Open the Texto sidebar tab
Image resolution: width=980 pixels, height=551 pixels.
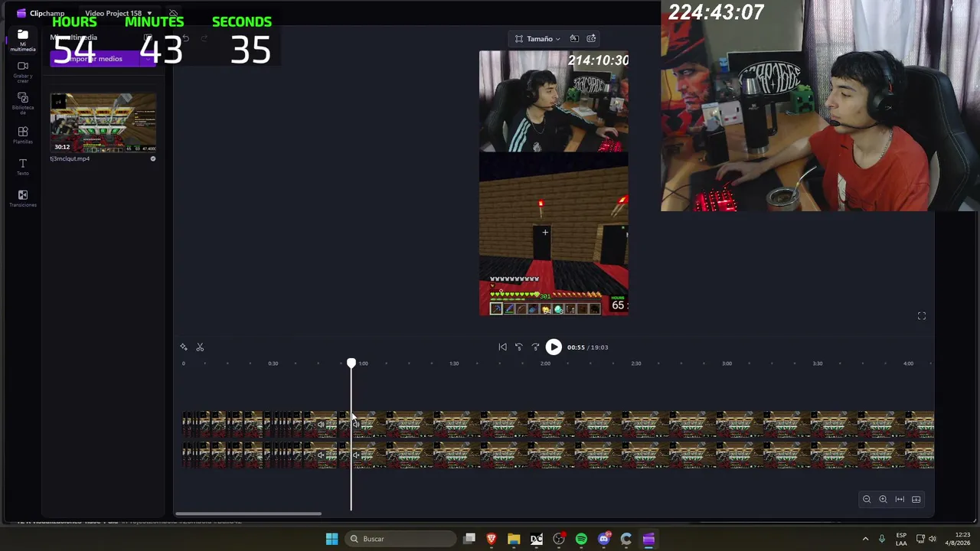(x=22, y=167)
